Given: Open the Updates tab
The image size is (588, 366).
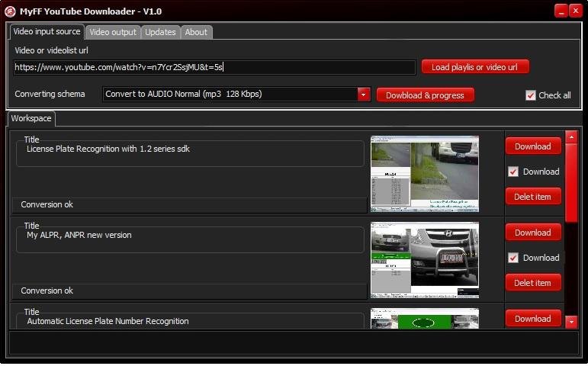Looking at the screenshot, I should [160, 32].
